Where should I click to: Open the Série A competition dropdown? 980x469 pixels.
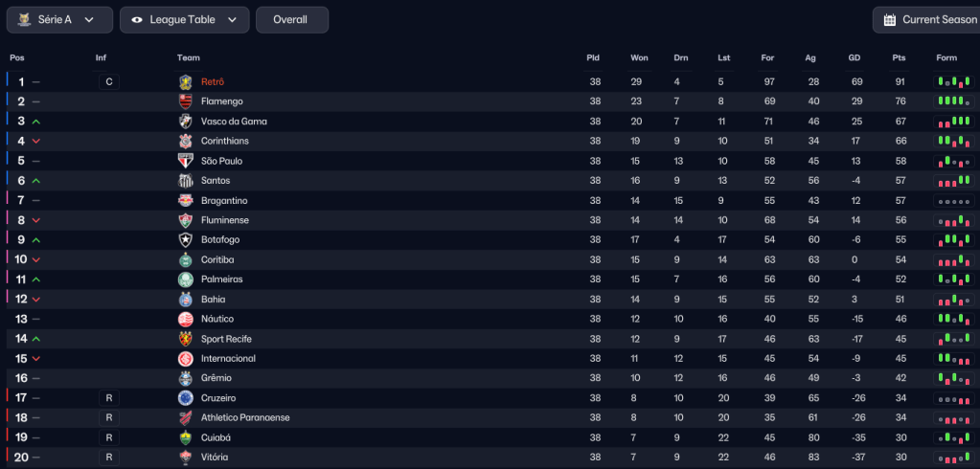[60, 20]
